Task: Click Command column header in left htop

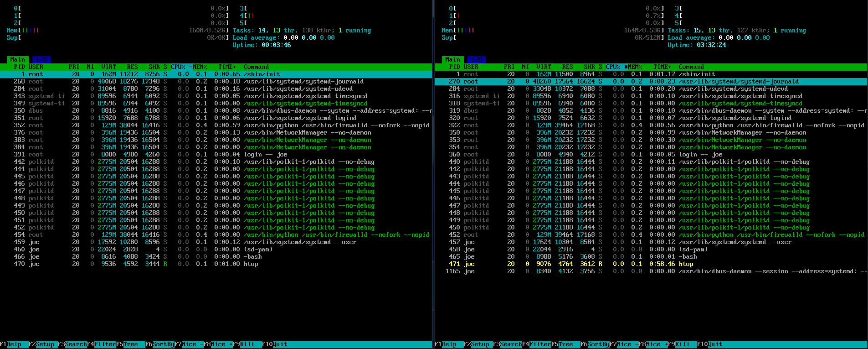Action: [x=256, y=67]
